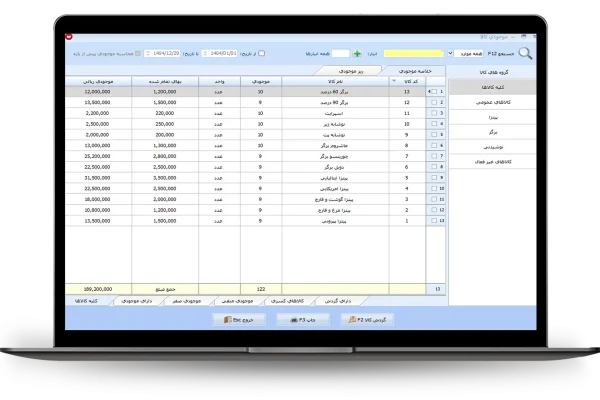
Task: Click the green plus warehouse icon
Action: (x=357, y=54)
